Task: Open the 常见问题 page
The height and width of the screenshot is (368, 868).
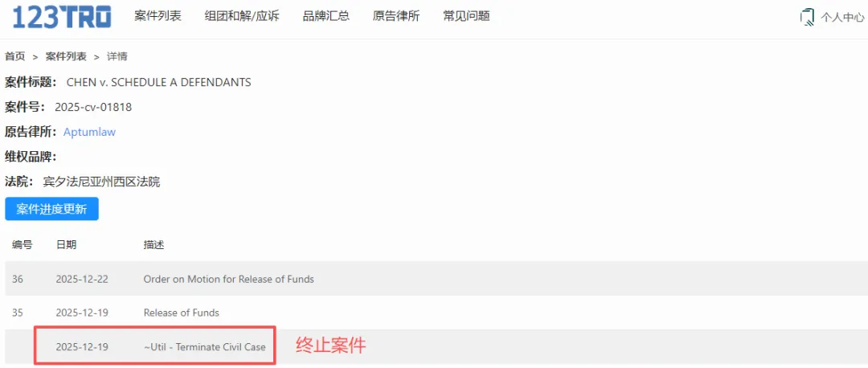Action: 467,16
